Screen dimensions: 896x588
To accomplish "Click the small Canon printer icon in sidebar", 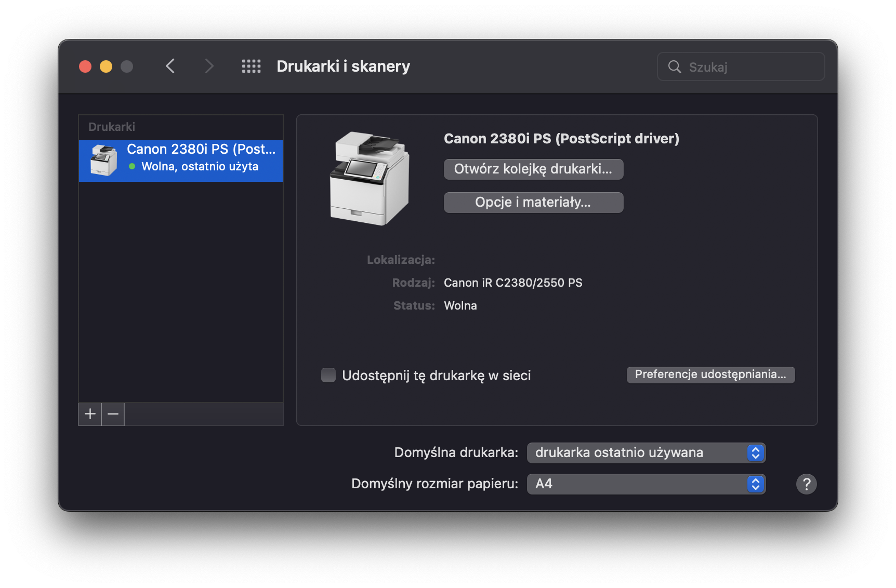I will tap(103, 161).
